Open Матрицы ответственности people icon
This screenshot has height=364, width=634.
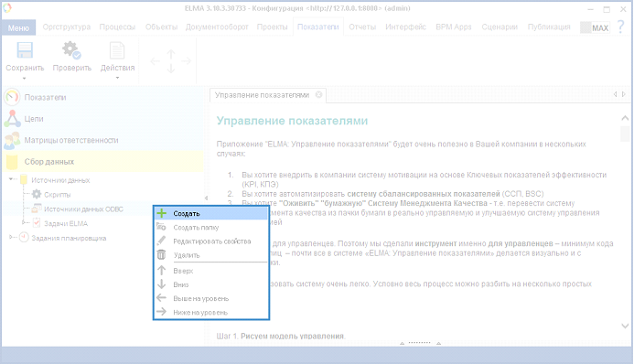click(12, 140)
